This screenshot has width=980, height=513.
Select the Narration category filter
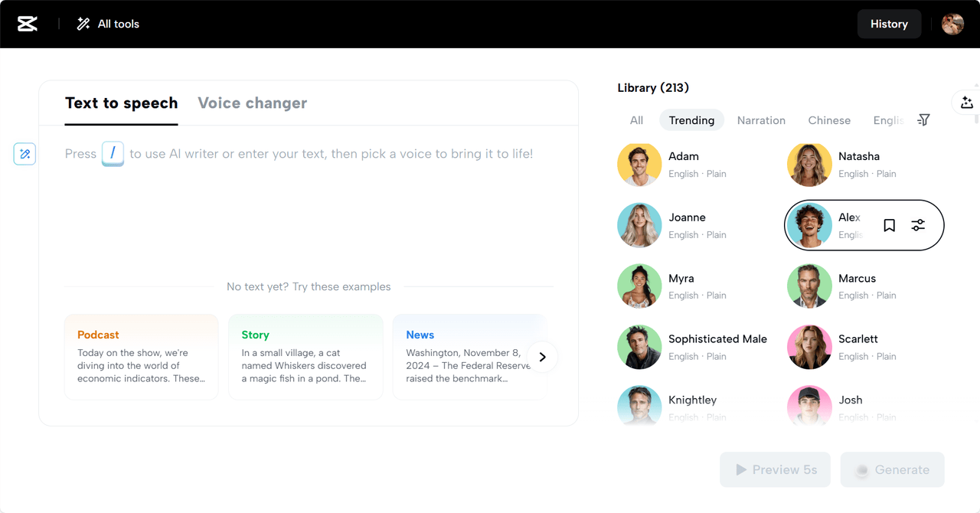tap(761, 120)
